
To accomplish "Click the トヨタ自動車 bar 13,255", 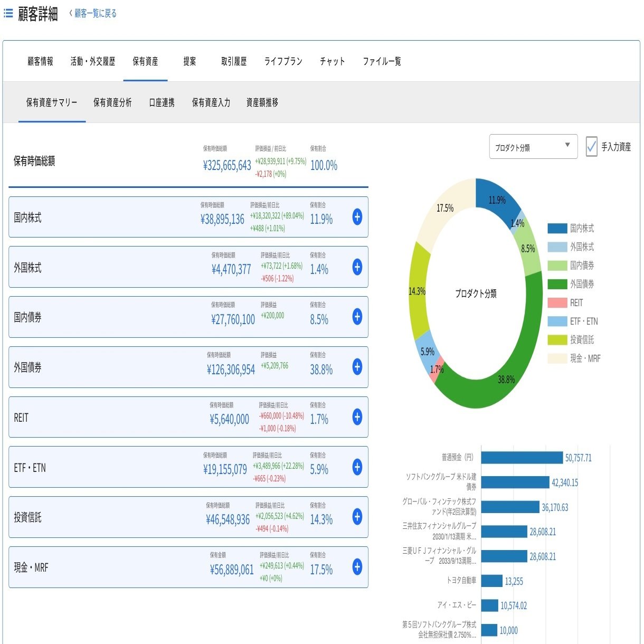I will pos(492,581).
